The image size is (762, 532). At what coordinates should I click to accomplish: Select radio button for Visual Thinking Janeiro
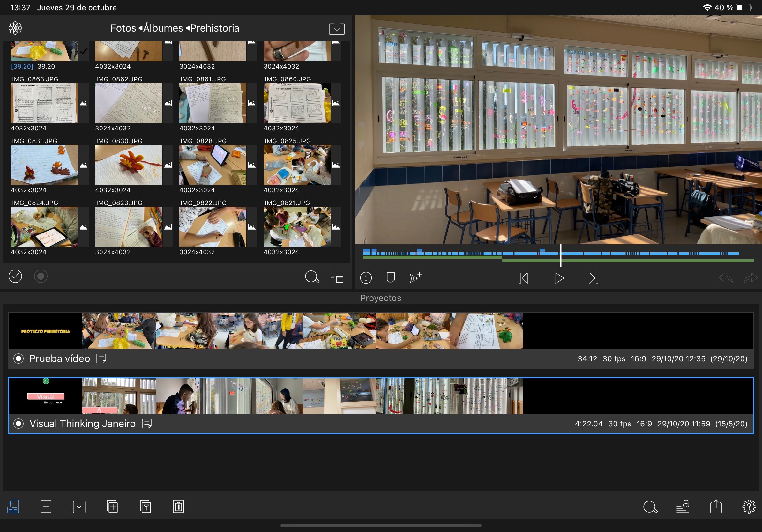point(19,424)
